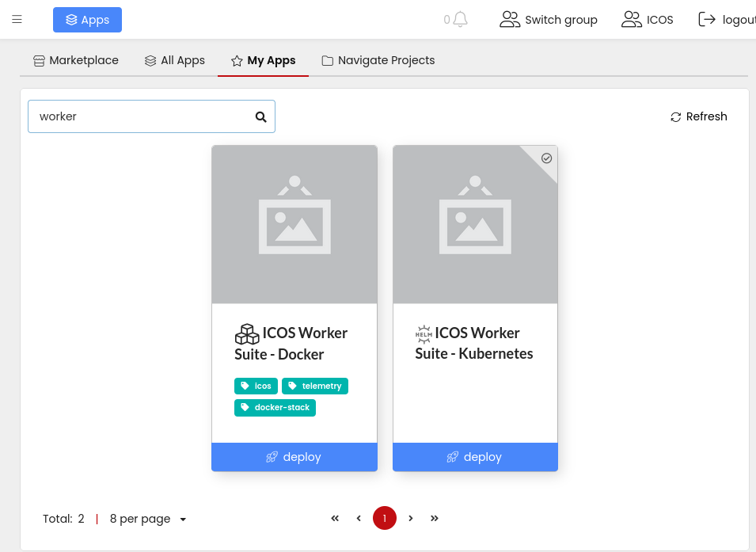Jump to the last page of results
This screenshot has height=552, width=756.
pyautogui.click(x=435, y=518)
